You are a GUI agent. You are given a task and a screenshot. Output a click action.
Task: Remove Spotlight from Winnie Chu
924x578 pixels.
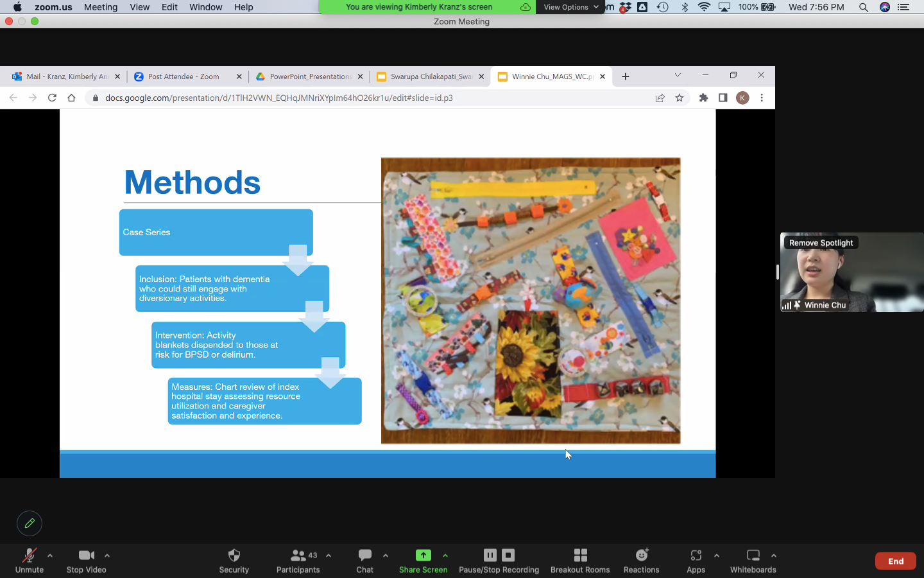coord(821,243)
